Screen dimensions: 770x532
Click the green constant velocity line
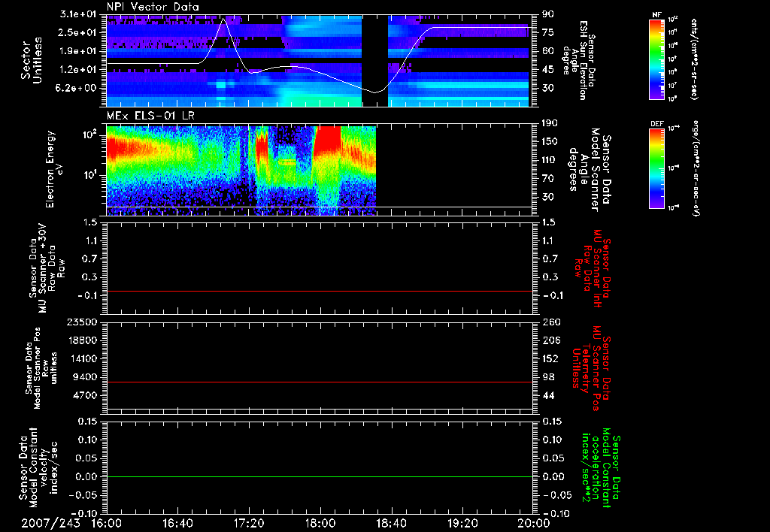coord(320,476)
